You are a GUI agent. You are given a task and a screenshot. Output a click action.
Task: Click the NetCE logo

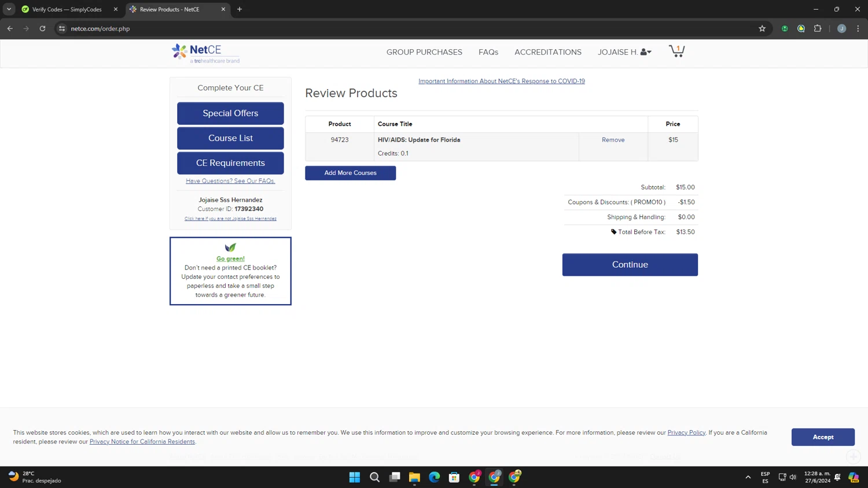click(x=205, y=53)
